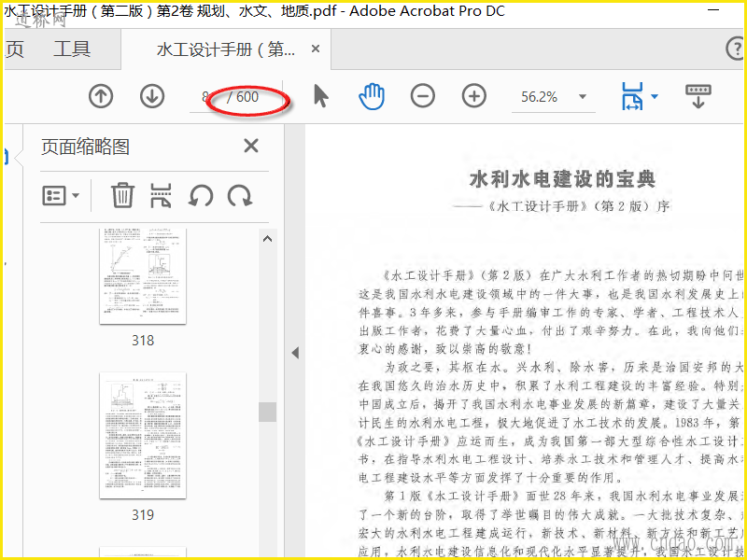747x560 pixels.
Task: Click the scrolling mode toolbar icon
Action: pos(698,96)
